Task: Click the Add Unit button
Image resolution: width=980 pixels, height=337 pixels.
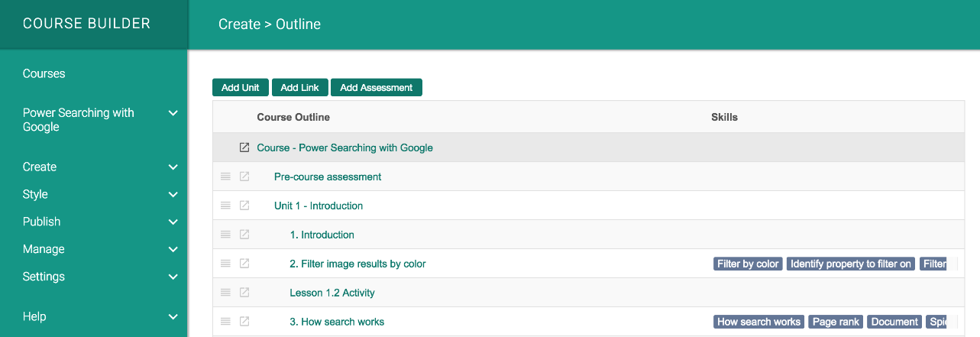Action: (241, 87)
